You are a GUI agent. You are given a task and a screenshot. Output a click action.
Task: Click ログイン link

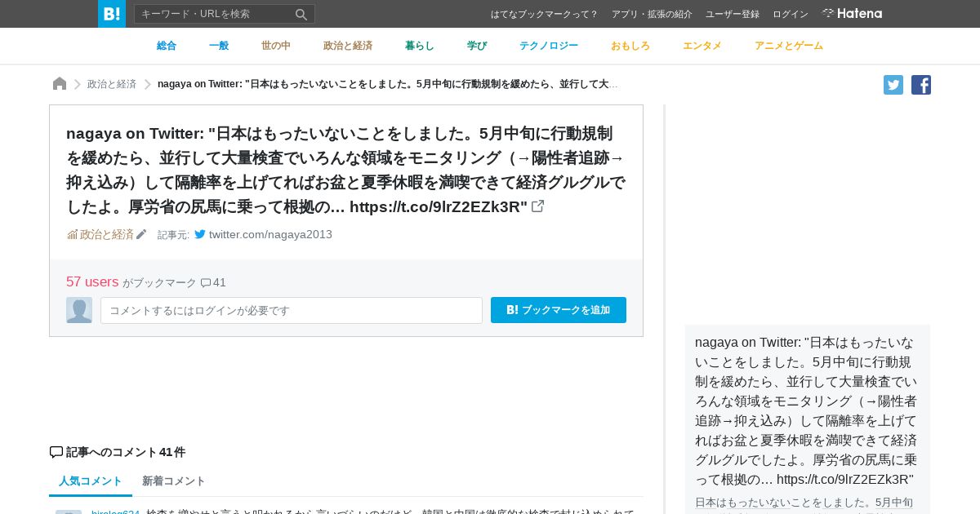(791, 14)
